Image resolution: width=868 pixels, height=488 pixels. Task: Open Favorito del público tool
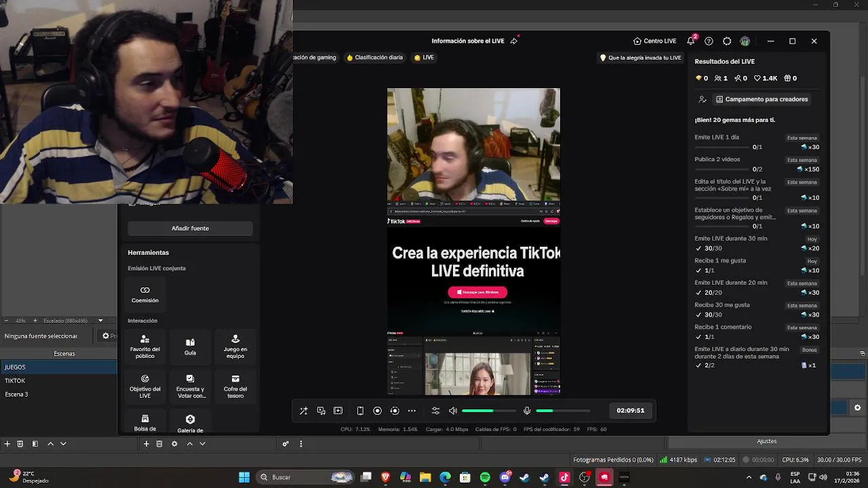(x=145, y=346)
